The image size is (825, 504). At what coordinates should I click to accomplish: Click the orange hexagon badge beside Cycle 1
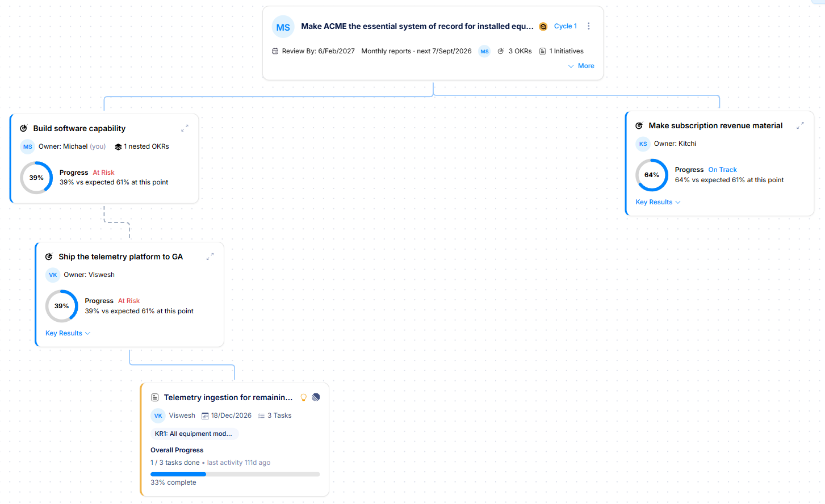[x=543, y=27]
